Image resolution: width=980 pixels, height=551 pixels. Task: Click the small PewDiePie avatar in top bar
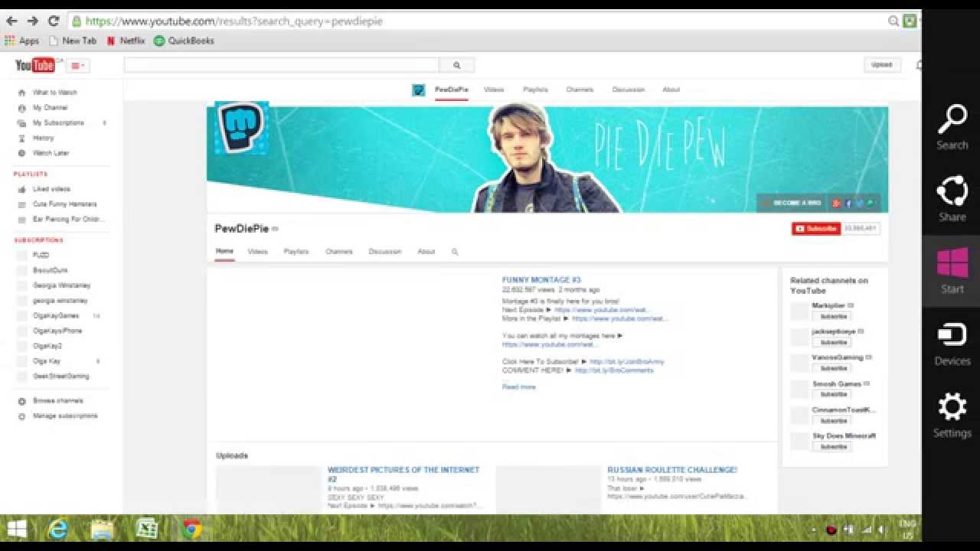[419, 90]
